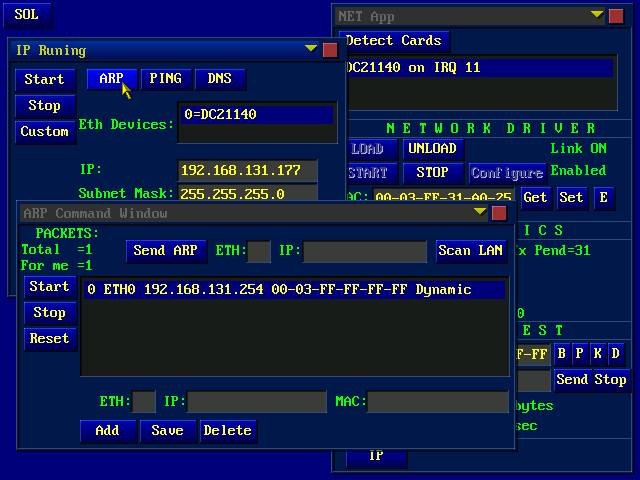Viewport: 640px width, 480px height.
Task: Click Stop in NET App test section
Action: coord(611,380)
